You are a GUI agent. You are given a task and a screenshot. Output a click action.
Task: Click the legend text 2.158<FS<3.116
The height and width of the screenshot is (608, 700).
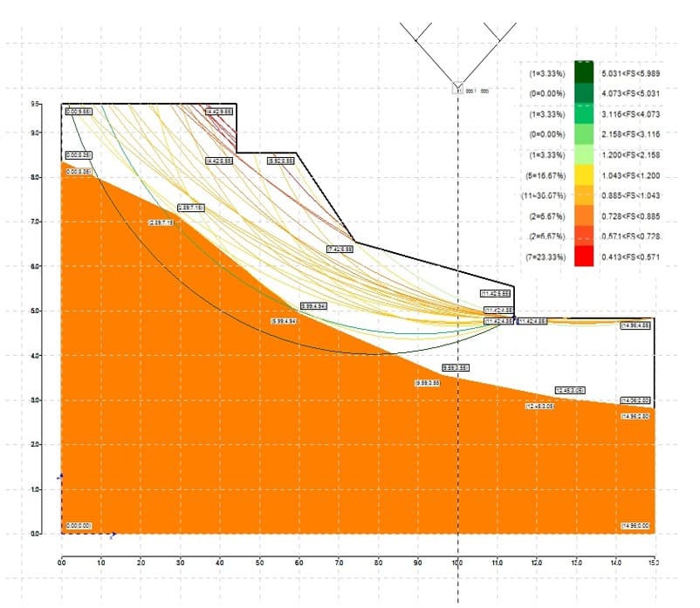[630, 134]
